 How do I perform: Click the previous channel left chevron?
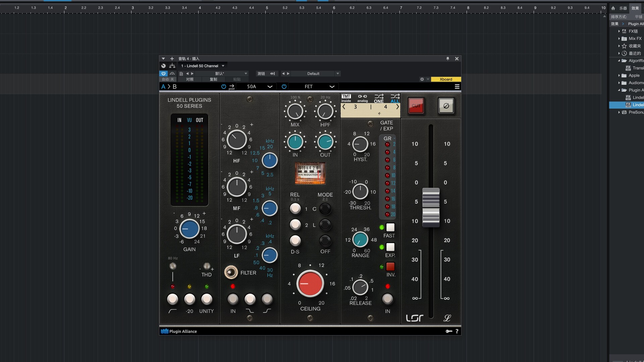click(x=344, y=107)
